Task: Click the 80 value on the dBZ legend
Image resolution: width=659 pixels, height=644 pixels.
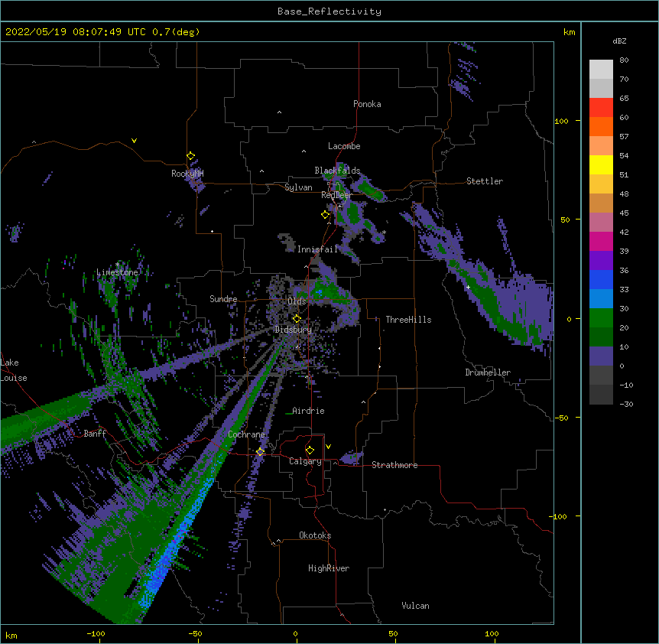Action: 624,60
